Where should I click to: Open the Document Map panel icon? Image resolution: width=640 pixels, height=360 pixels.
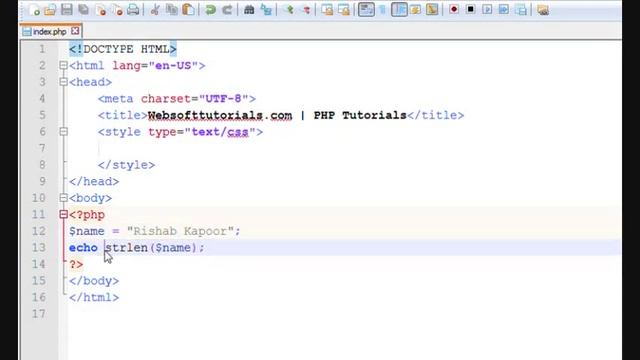[432, 9]
